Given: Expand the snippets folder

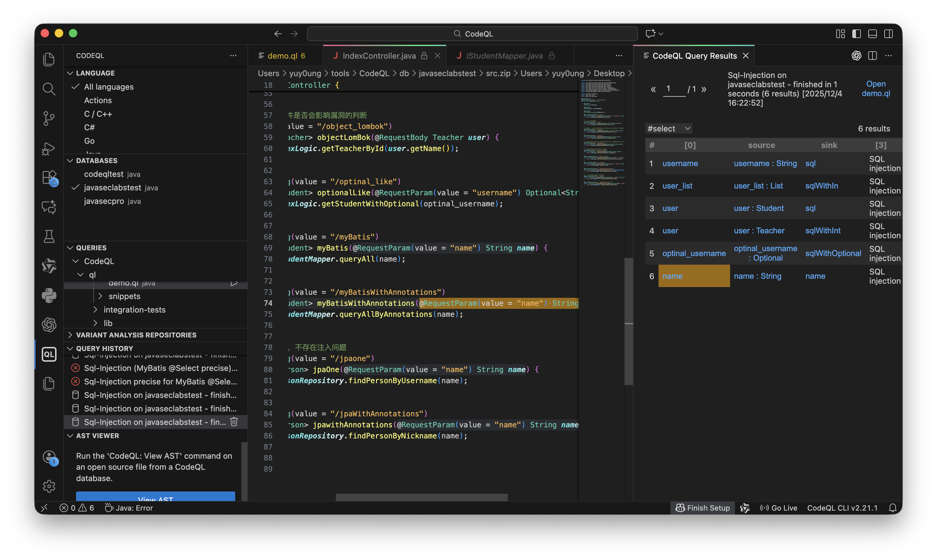Looking at the screenshot, I should [124, 296].
